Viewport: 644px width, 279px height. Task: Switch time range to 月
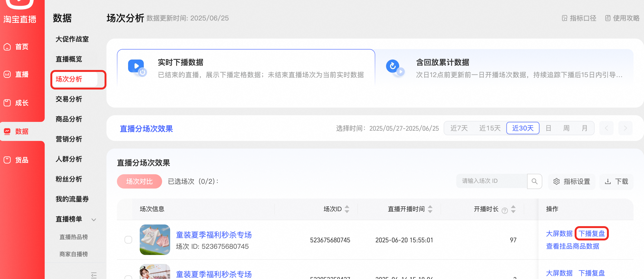click(x=584, y=128)
